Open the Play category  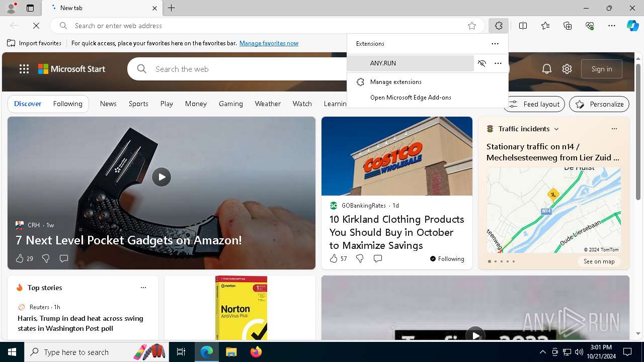[167, 104]
